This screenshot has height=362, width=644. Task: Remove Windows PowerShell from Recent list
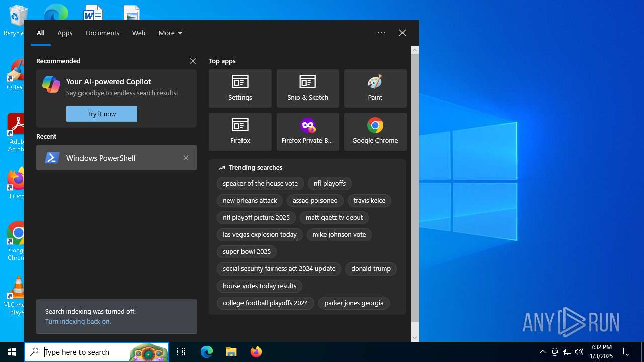pyautogui.click(x=186, y=158)
